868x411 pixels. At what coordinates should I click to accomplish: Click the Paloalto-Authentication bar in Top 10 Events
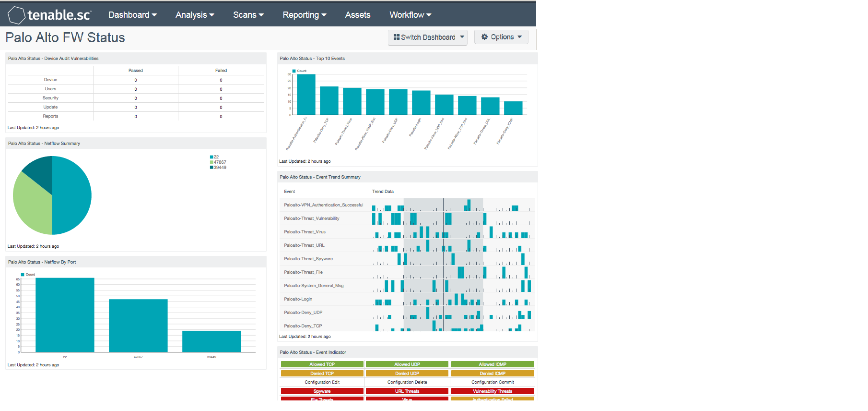coord(306,95)
